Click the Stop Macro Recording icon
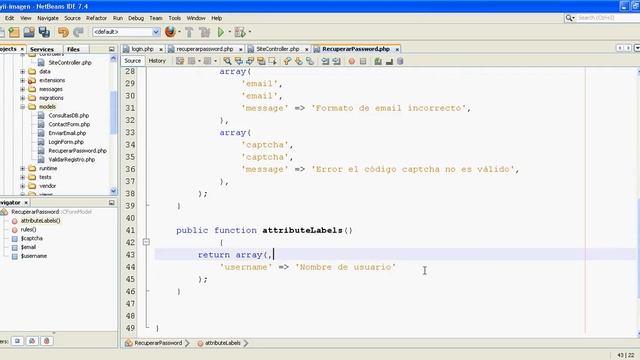The height and width of the screenshot is (360, 640). [x=363, y=61]
